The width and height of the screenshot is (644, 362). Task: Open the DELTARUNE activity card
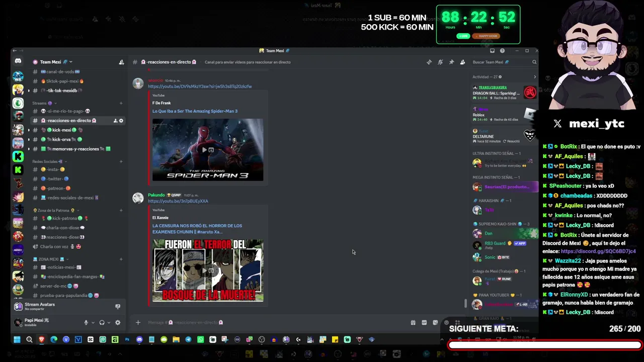505,135
